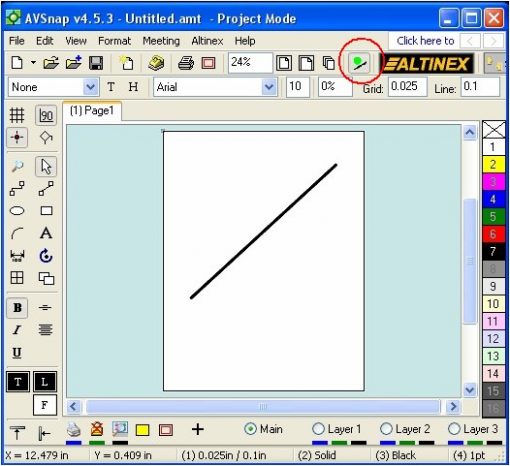Click the ALTINEX logo button
This screenshot has width=510, height=466.
pyautogui.click(x=426, y=63)
